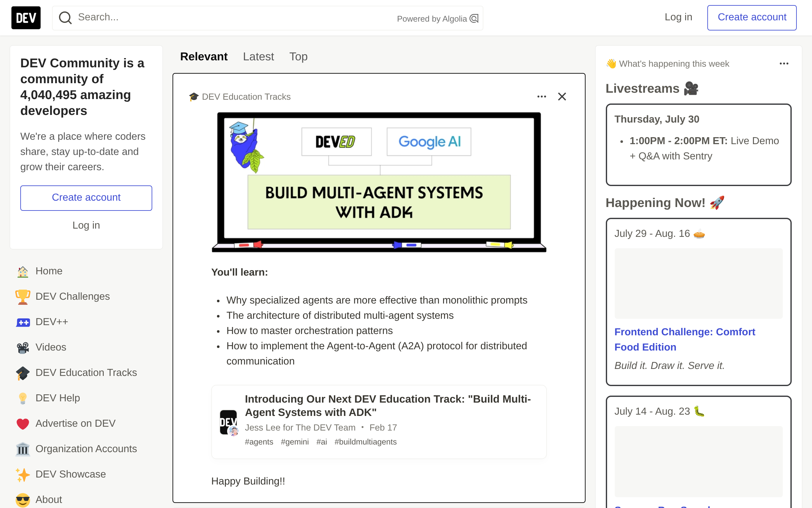This screenshot has height=508, width=812.
Task: Click the Algolia logo icon
Action: pos(474,18)
